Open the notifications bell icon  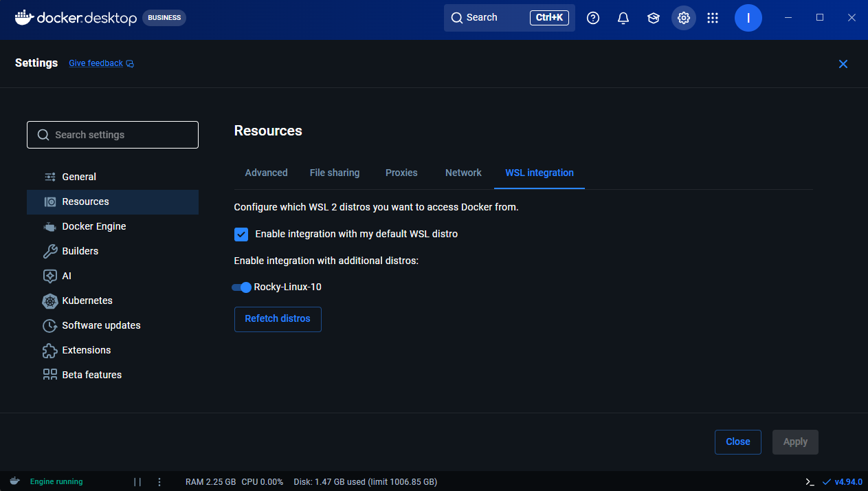pyautogui.click(x=623, y=18)
